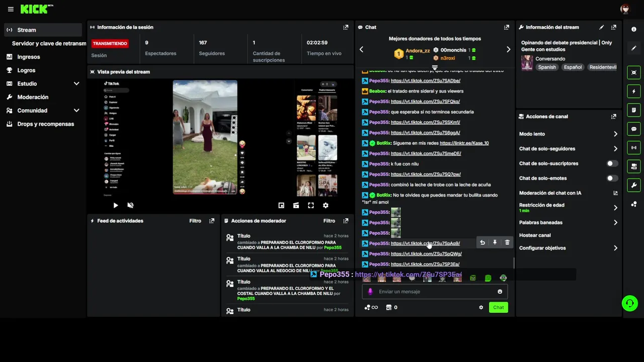
Task: Pin Pepo355's highlighted chat message
Action: click(495, 243)
